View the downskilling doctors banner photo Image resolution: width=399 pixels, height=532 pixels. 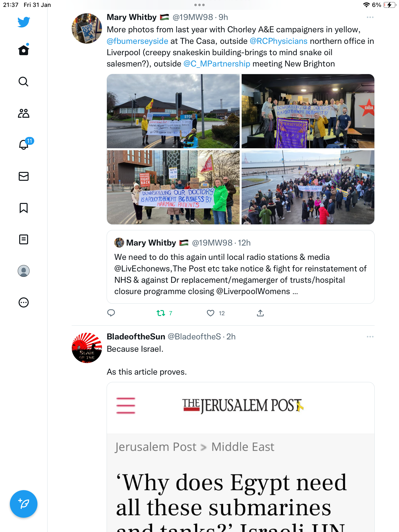[x=173, y=187]
